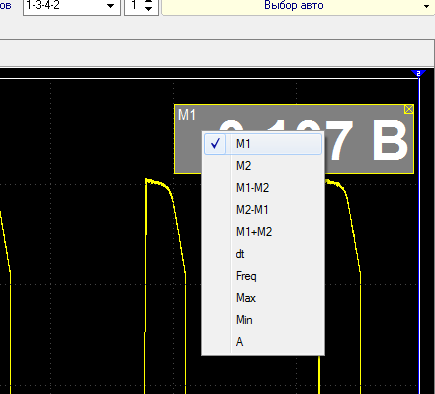Click the M1 label in readout panel
This screenshot has height=394, width=435.
(187, 115)
